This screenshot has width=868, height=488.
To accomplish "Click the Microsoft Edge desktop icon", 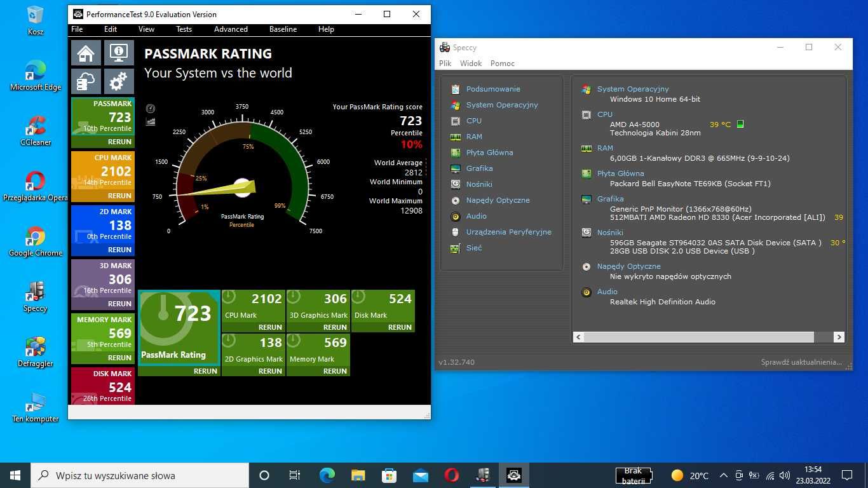I will click(36, 76).
